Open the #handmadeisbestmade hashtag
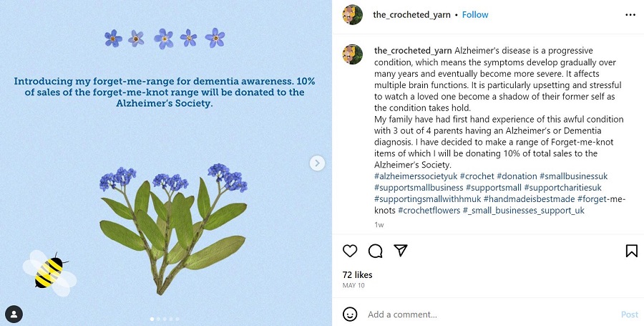 pyautogui.click(x=529, y=199)
